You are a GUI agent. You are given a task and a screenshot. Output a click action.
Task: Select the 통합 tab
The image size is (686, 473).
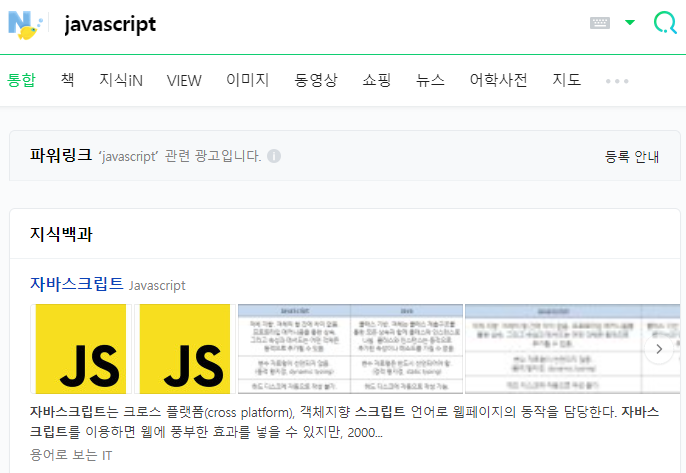pyautogui.click(x=21, y=80)
